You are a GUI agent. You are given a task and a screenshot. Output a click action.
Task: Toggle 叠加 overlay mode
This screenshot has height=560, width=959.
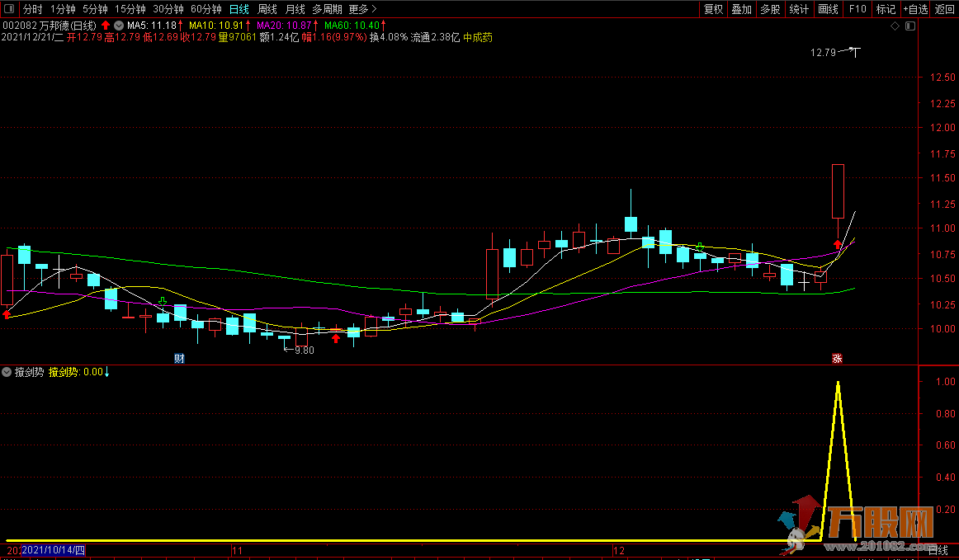[x=741, y=9]
